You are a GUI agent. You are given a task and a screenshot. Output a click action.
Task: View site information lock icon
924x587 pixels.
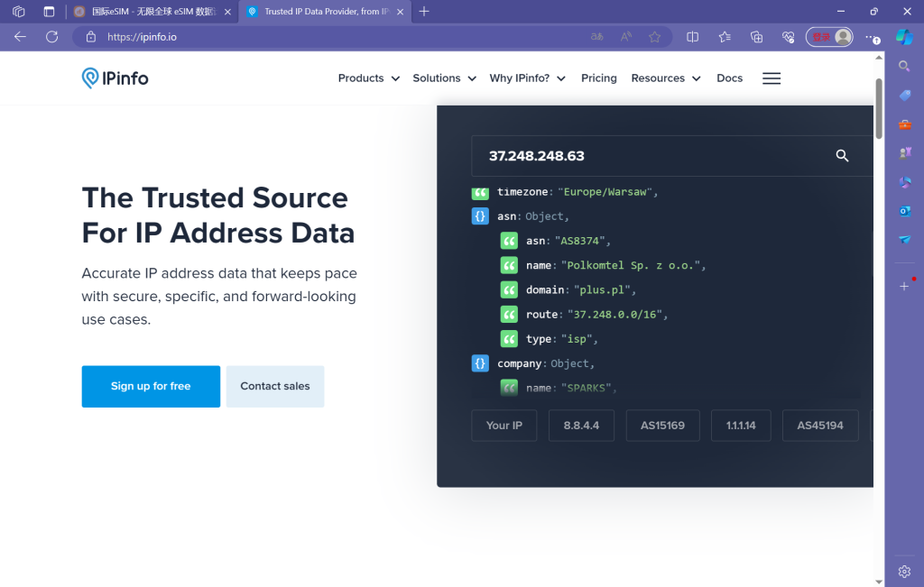click(91, 36)
